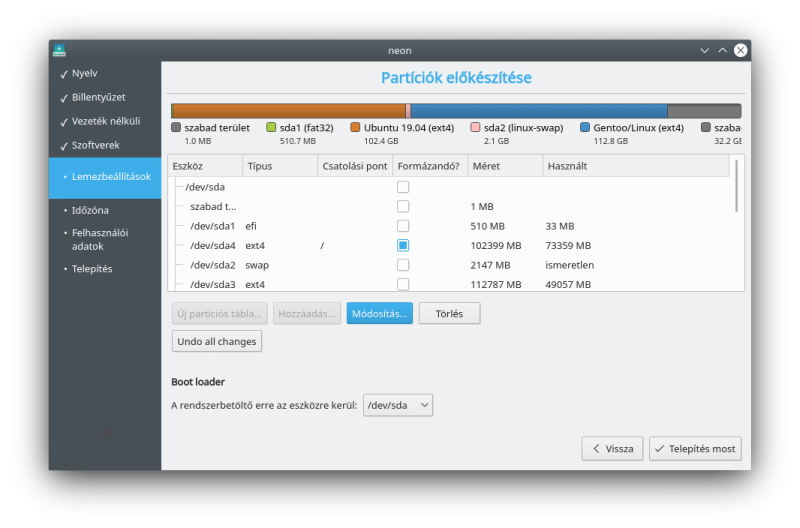Select the Időzóna step in sidebar

(90, 210)
